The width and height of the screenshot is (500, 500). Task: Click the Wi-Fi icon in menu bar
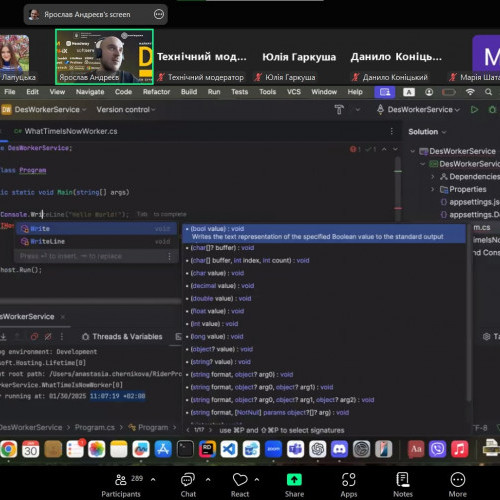pos(470,92)
